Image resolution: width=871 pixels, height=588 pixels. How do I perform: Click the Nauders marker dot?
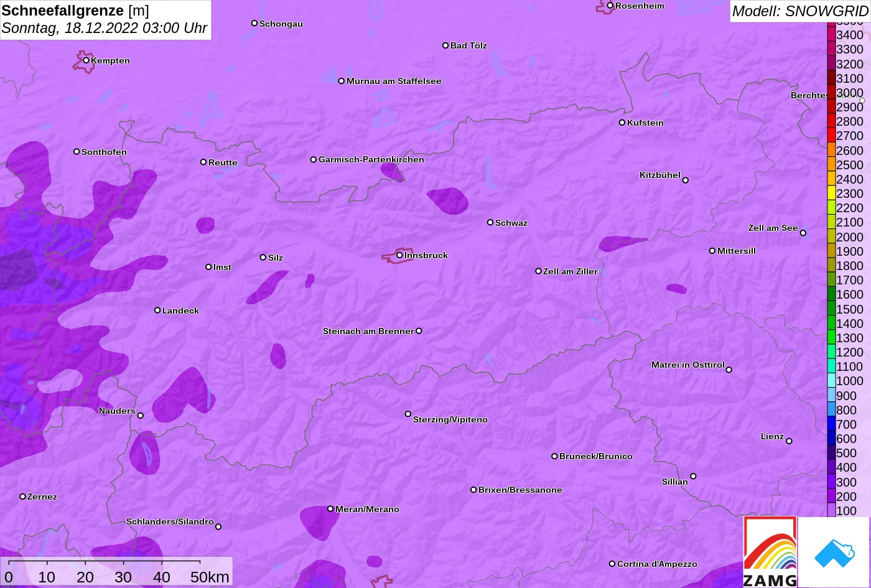140,416
